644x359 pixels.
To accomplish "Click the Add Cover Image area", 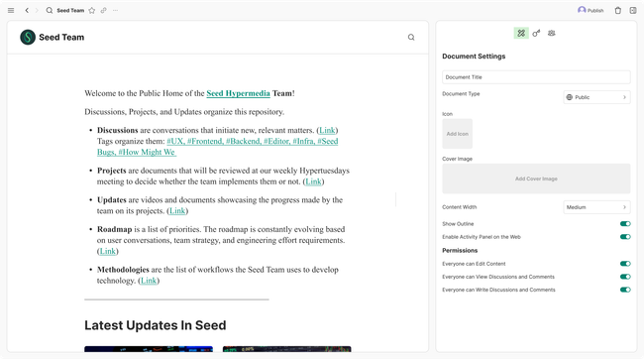I will click(x=536, y=179).
